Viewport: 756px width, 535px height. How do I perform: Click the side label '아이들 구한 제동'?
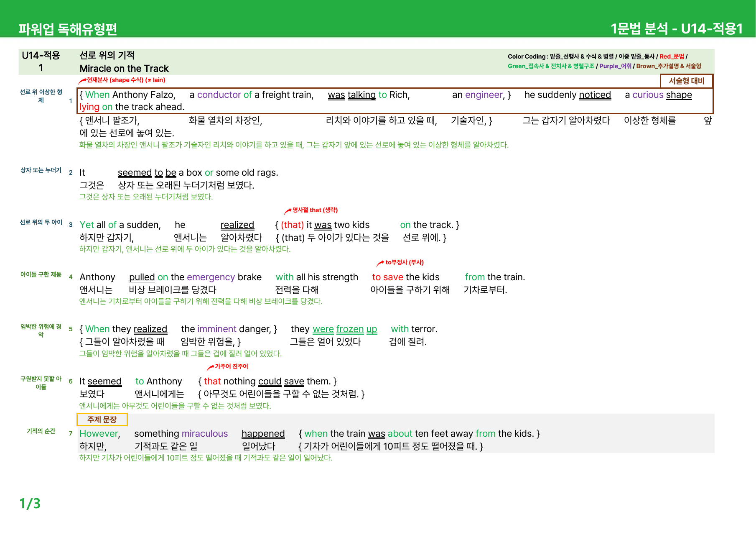click(x=41, y=274)
